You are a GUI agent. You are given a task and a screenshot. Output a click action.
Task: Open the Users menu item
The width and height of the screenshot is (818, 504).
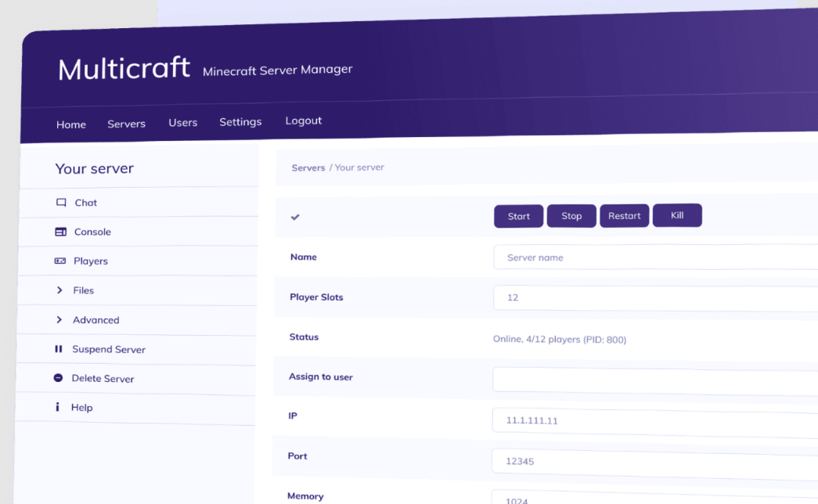[x=182, y=123]
